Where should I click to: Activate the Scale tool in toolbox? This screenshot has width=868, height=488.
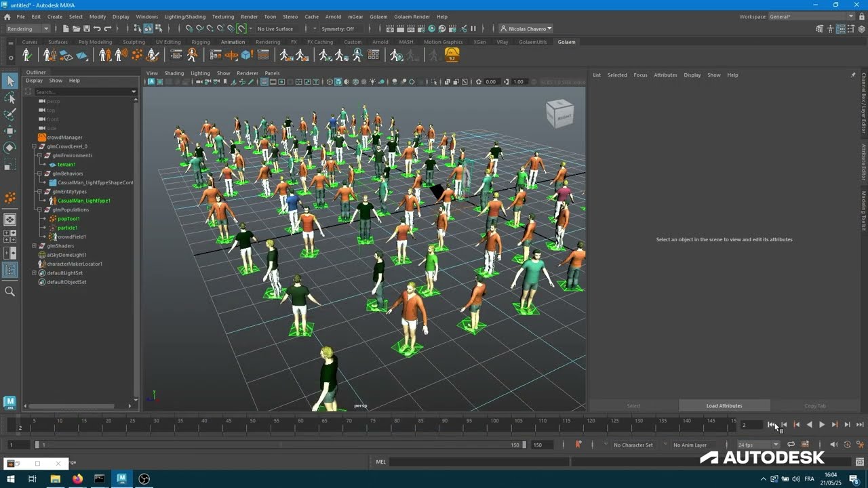pyautogui.click(x=9, y=165)
